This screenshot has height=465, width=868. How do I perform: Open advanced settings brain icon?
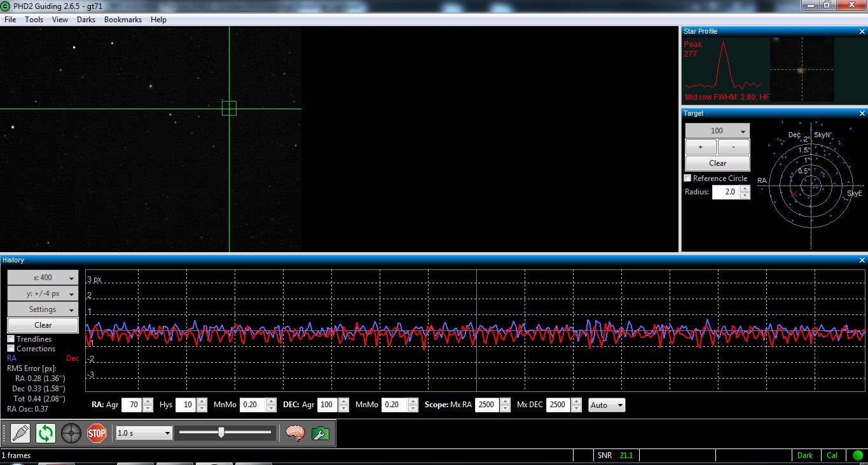click(295, 433)
